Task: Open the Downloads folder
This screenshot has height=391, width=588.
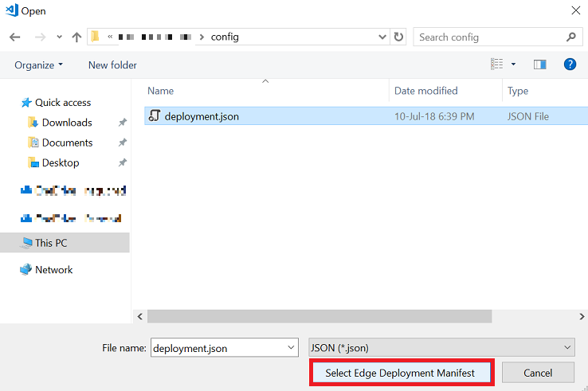Action: (67, 123)
